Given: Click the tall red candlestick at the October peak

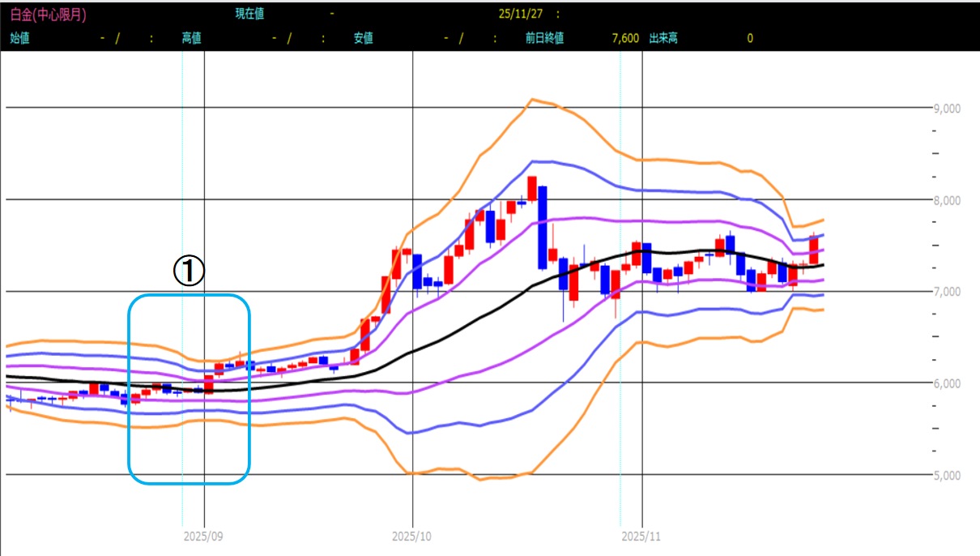Looking at the screenshot, I should coord(532,188).
